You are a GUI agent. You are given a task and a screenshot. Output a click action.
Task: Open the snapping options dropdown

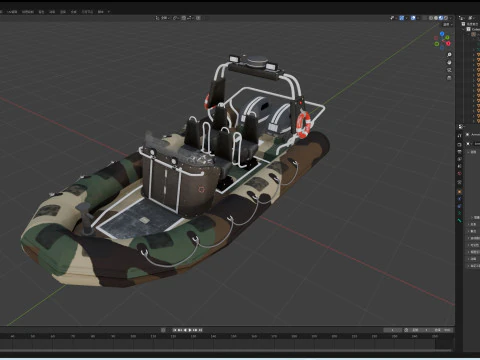pyautogui.click(x=190, y=18)
